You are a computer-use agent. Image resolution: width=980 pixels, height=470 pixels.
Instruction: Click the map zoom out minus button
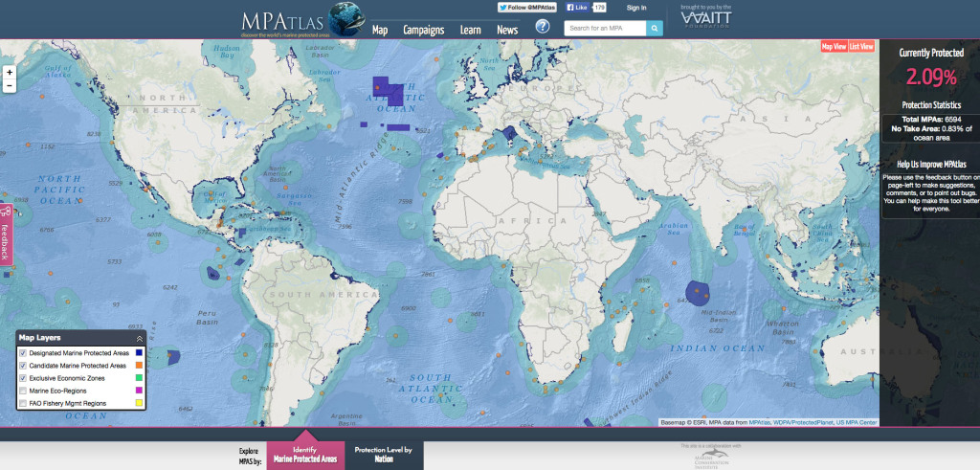9,85
